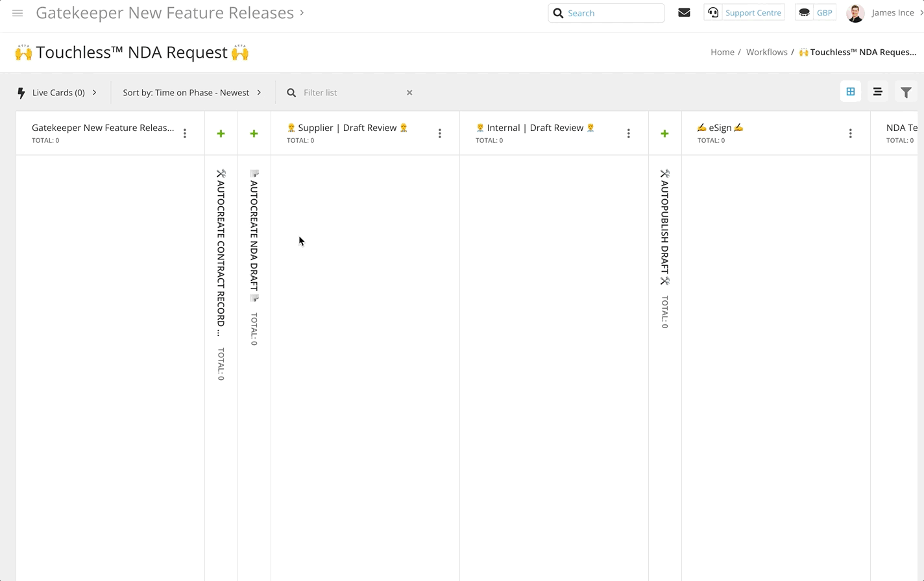
Task: Go to Home breadcrumb
Action: click(x=722, y=52)
